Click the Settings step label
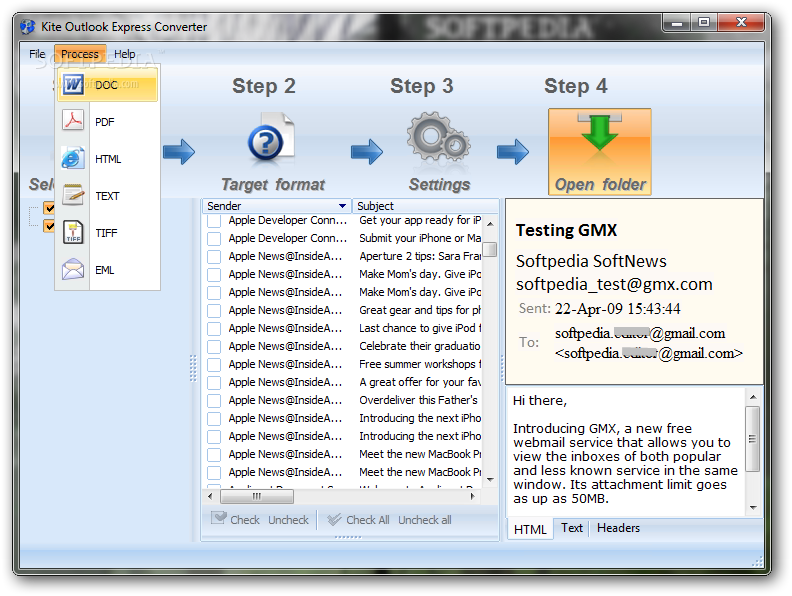The width and height of the screenshot is (792, 596). coord(439,184)
